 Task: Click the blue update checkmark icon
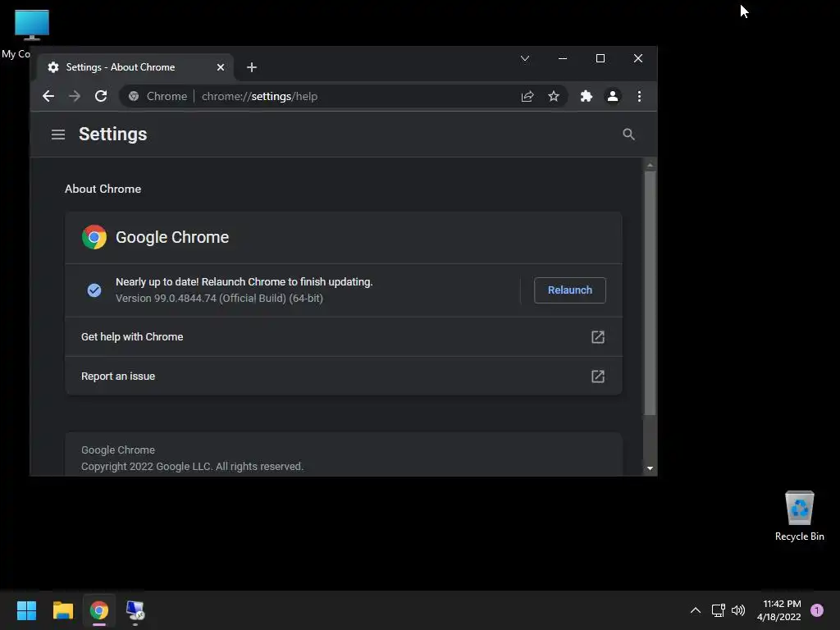pos(94,290)
